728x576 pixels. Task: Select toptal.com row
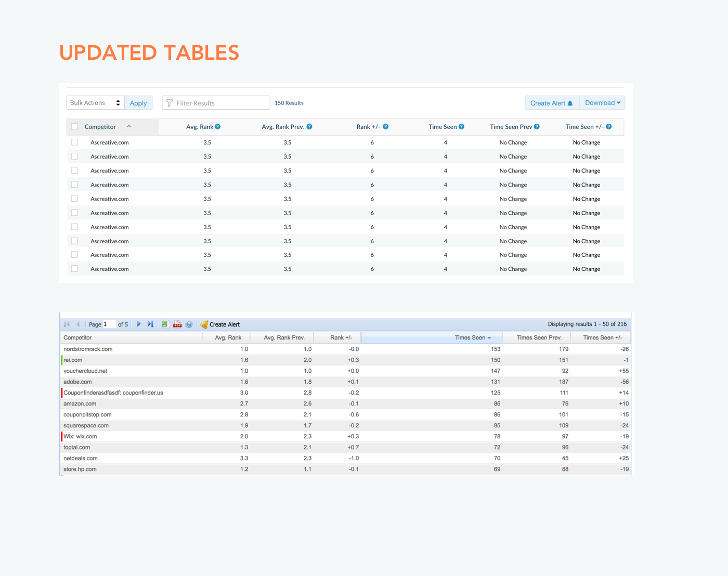[346, 447]
